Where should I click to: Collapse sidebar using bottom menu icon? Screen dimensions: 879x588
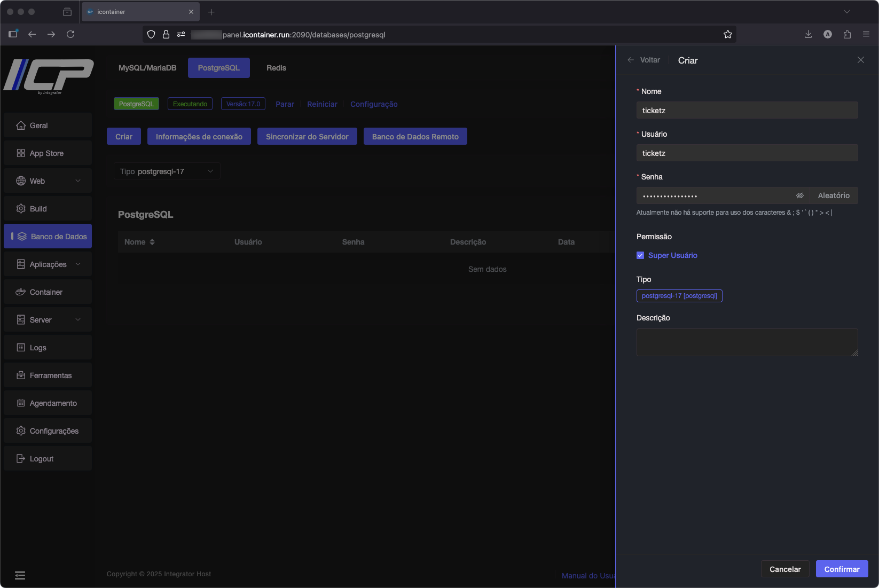pyautogui.click(x=20, y=575)
